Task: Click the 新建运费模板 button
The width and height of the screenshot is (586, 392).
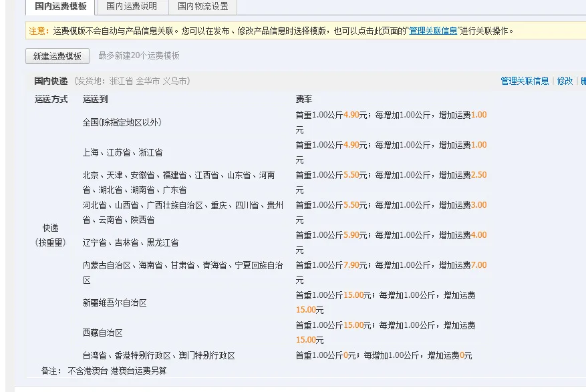Action: click(x=57, y=56)
